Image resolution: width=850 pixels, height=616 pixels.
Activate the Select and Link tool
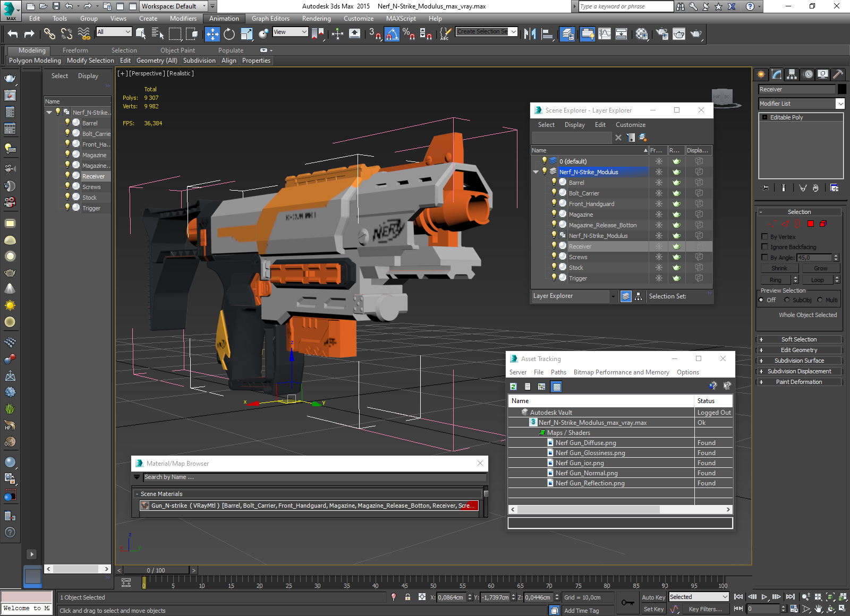pos(49,34)
